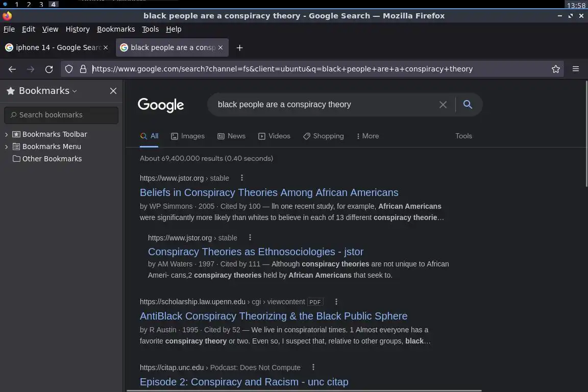Open Firefox hamburger application menu
The height and width of the screenshot is (392, 588).
[x=576, y=68]
